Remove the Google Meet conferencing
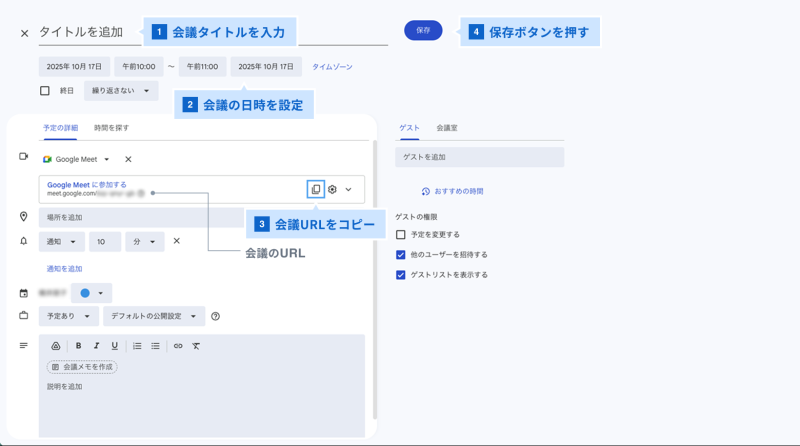 [128, 159]
